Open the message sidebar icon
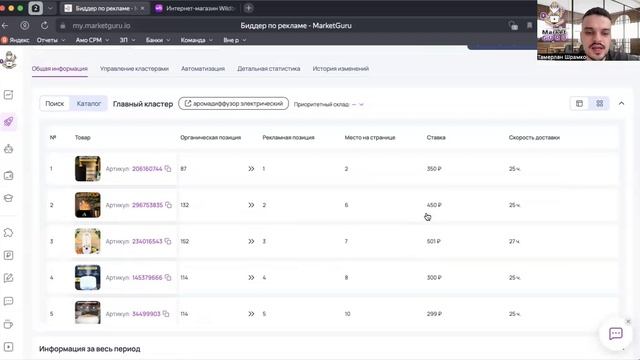This screenshot has height=360, width=640. (8, 301)
